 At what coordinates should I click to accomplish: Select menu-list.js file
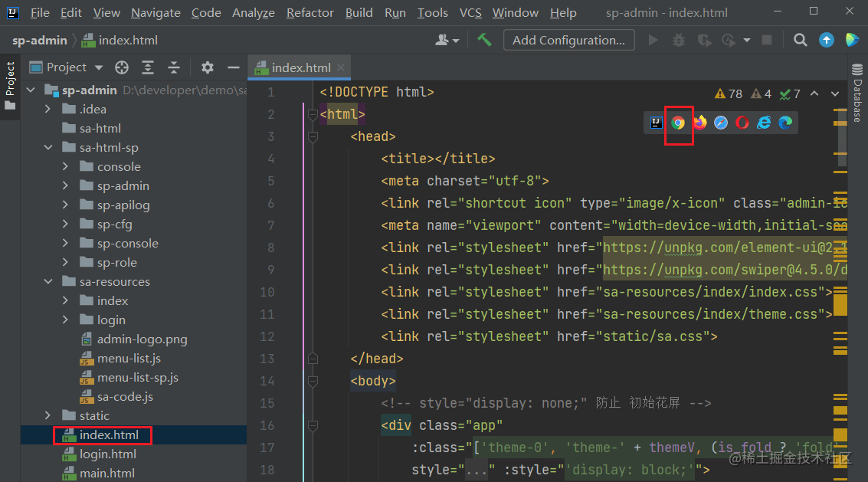click(129, 359)
